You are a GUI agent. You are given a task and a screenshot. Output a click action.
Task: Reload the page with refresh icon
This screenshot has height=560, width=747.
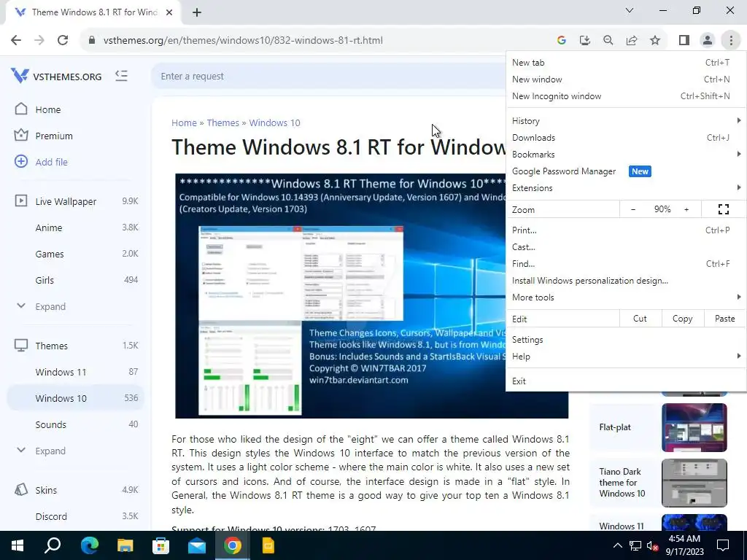(63, 41)
